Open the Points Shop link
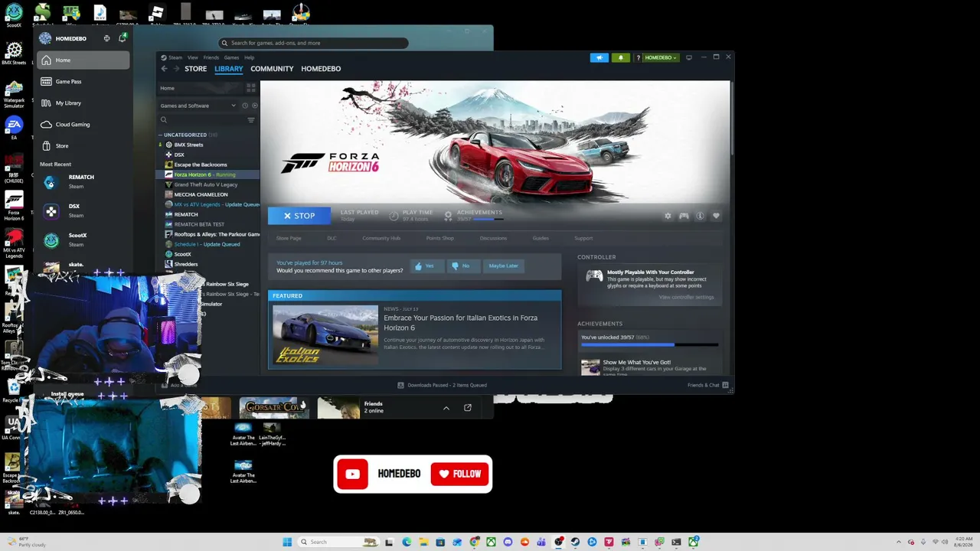Viewport: 980px width, 551px height. [440, 238]
